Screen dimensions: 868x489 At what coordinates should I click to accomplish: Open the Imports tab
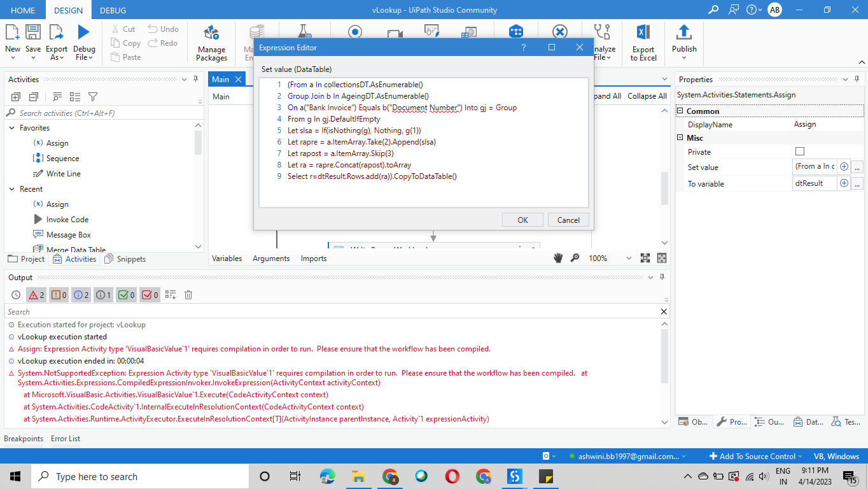click(x=314, y=259)
